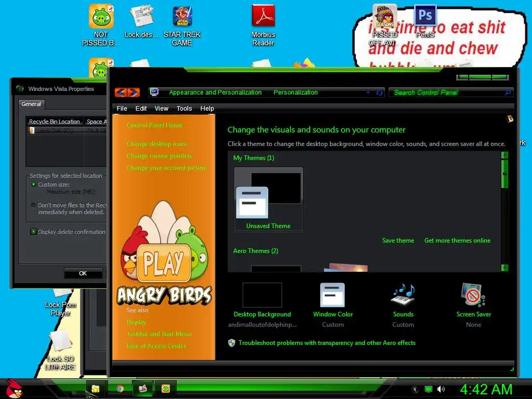Viewport: 532px width, 399px height.
Task: Click scroll down arrow of themes list
Action: pos(504,268)
